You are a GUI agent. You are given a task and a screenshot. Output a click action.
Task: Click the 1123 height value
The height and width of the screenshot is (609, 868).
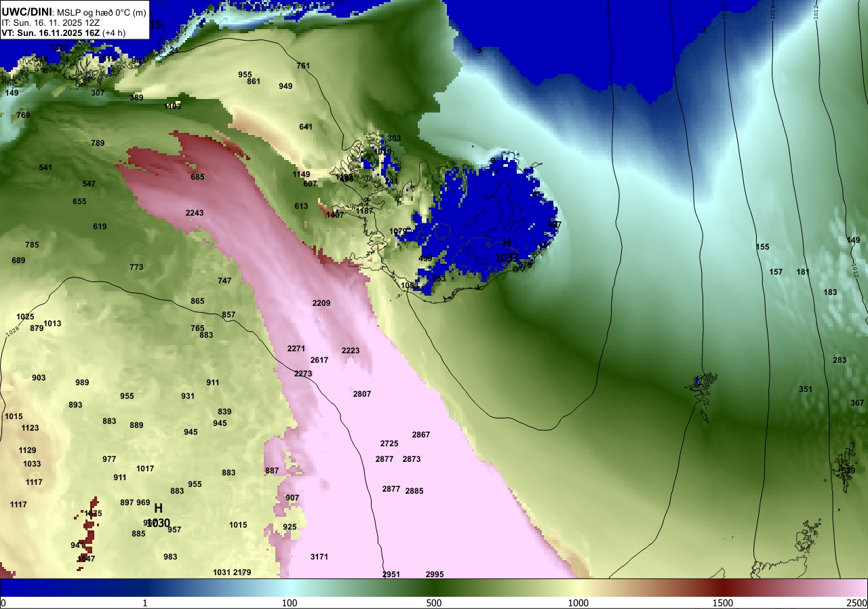(x=30, y=428)
